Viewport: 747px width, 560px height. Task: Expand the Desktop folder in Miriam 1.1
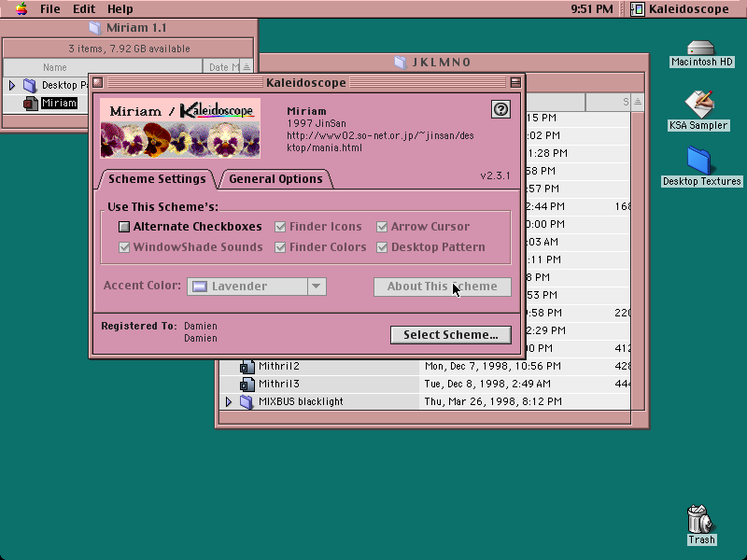point(12,85)
